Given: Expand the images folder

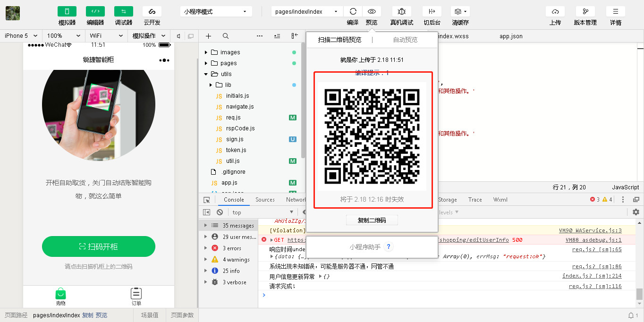Looking at the screenshot, I should click(x=206, y=52).
